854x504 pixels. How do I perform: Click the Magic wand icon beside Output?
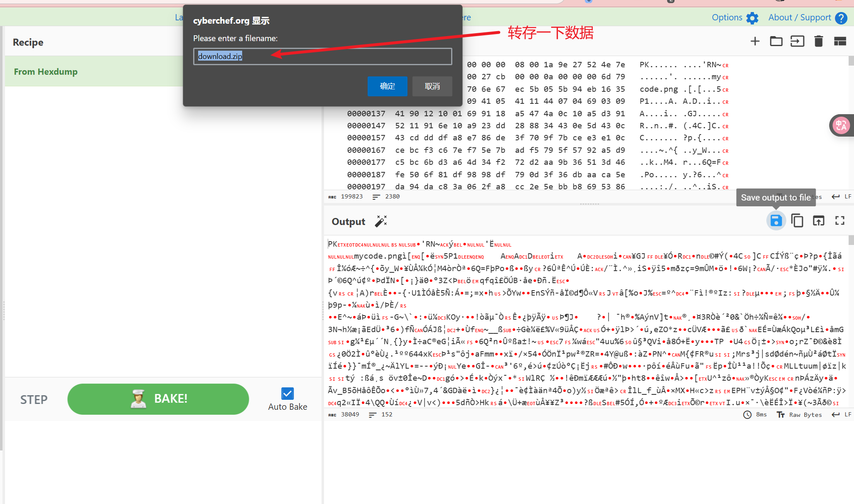pos(381,221)
